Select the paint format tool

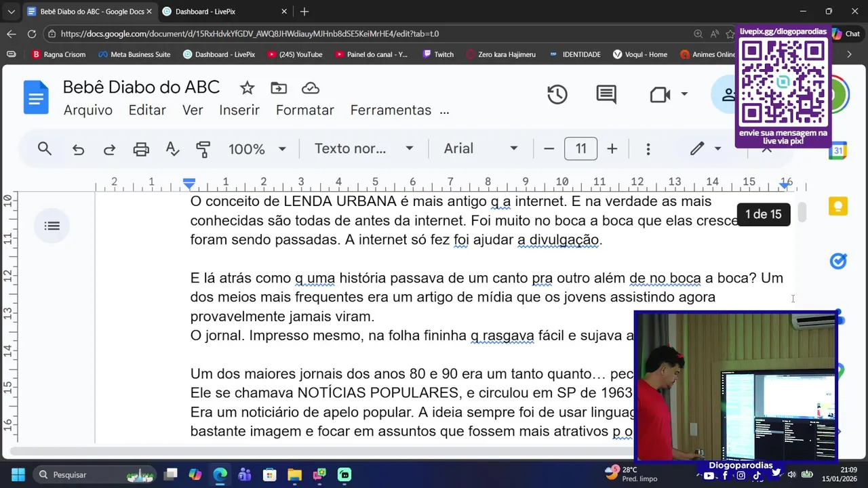[x=203, y=149]
